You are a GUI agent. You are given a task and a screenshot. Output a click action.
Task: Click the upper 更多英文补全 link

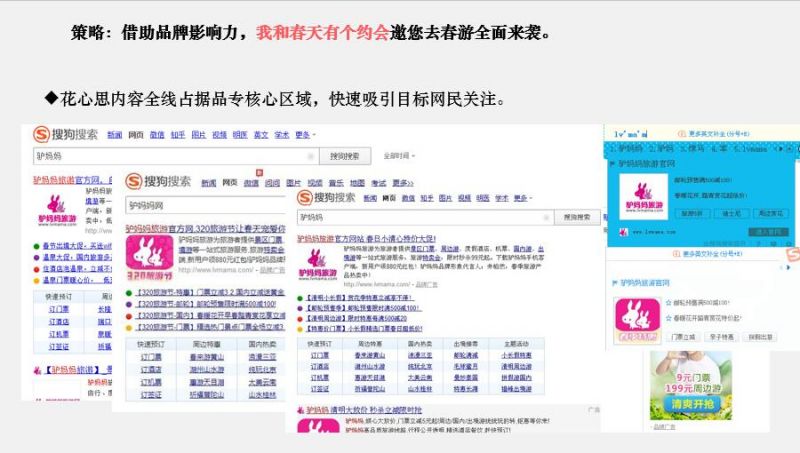coord(718,134)
